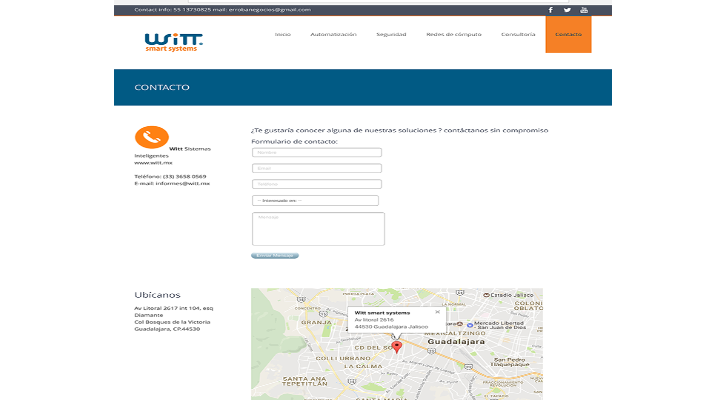720x400 pixels.
Task: Open the Seguridad menu item
Action: 391,34
